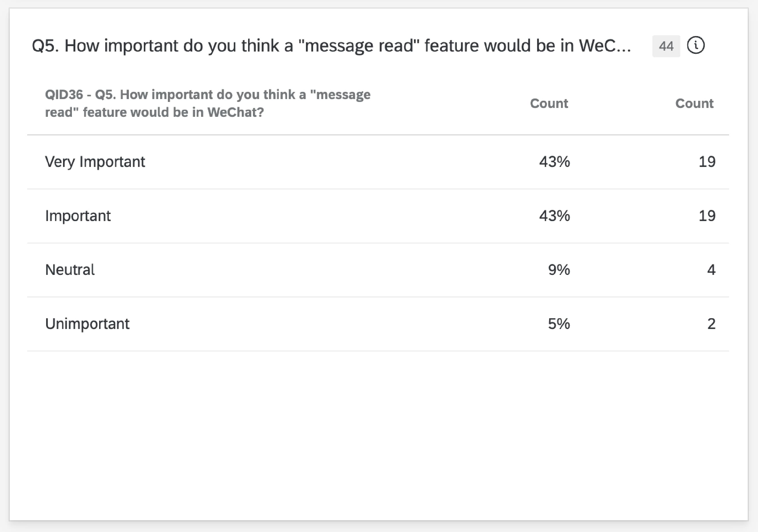The width and height of the screenshot is (758, 532).
Task: Click the 5% value for Unimportant
Action: [559, 324]
